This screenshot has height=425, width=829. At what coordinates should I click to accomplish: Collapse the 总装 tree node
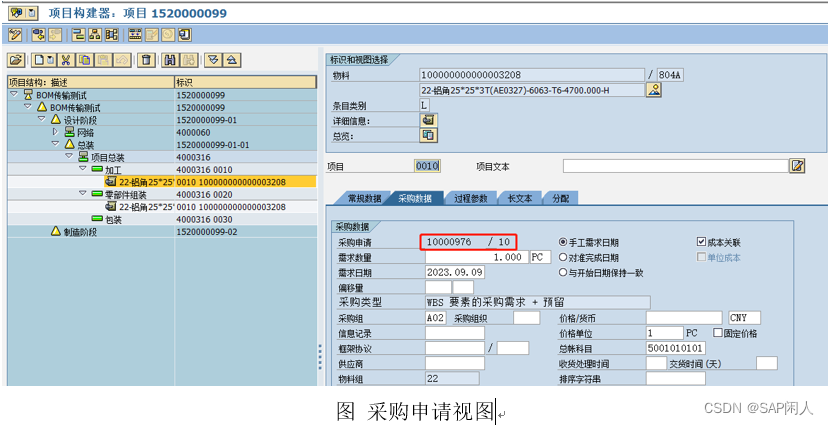(x=56, y=144)
